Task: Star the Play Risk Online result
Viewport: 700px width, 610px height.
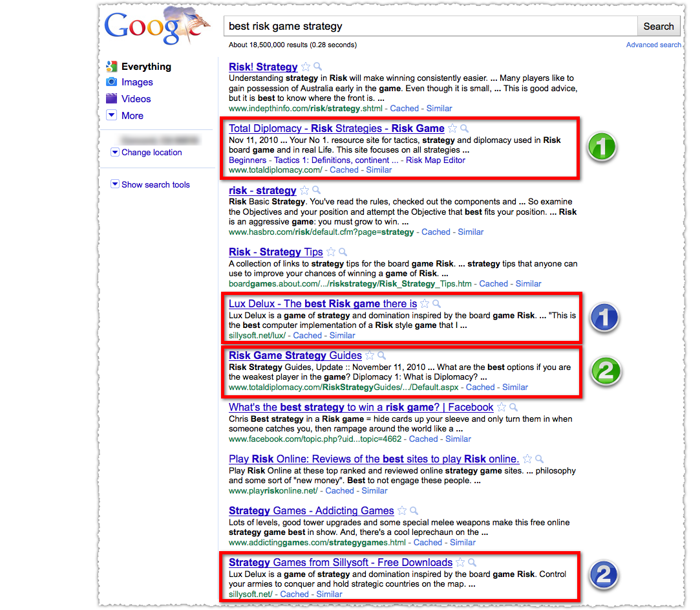Action: click(x=527, y=459)
